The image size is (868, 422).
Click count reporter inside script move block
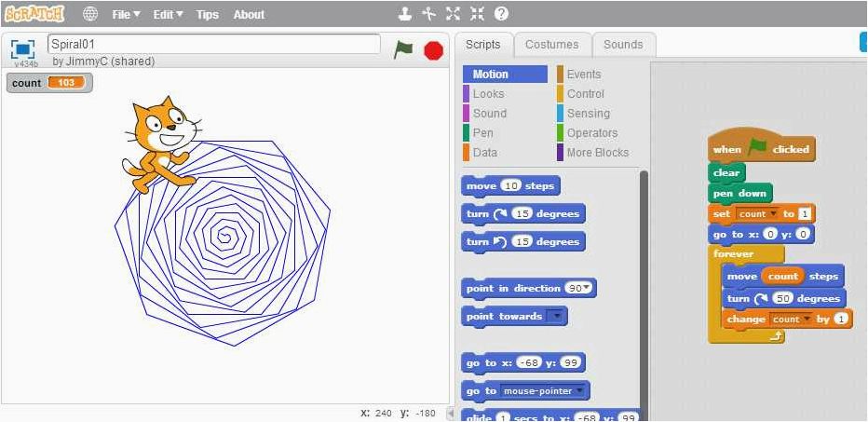pyautogui.click(x=783, y=276)
